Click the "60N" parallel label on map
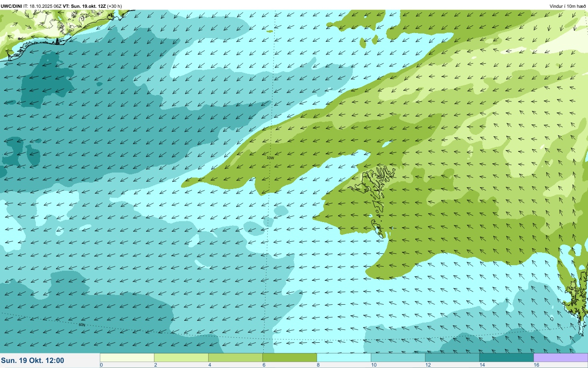 [82, 325]
